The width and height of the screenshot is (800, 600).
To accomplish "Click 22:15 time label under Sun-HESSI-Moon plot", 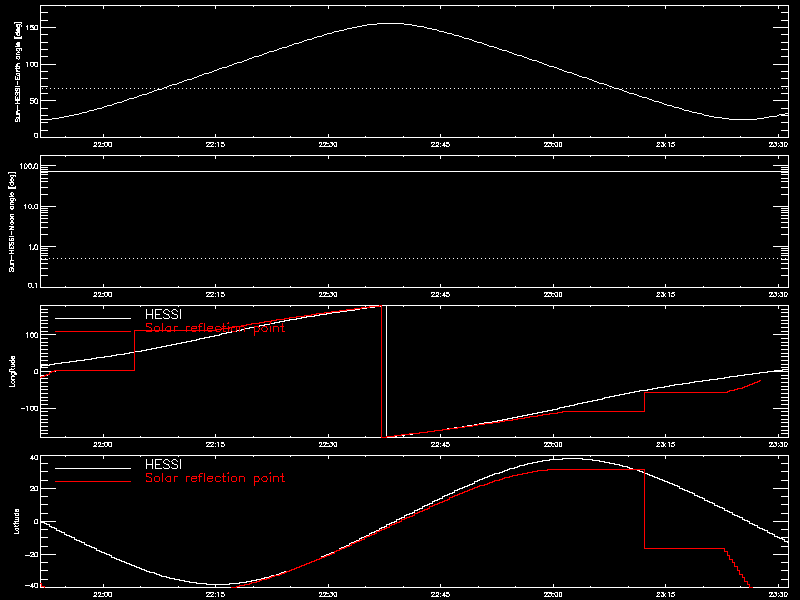I will pyautogui.click(x=215, y=294).
